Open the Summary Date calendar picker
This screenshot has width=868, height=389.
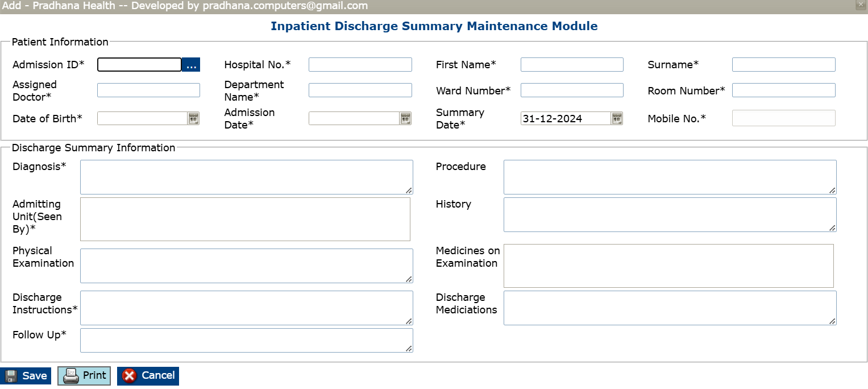tap(617, 118)
